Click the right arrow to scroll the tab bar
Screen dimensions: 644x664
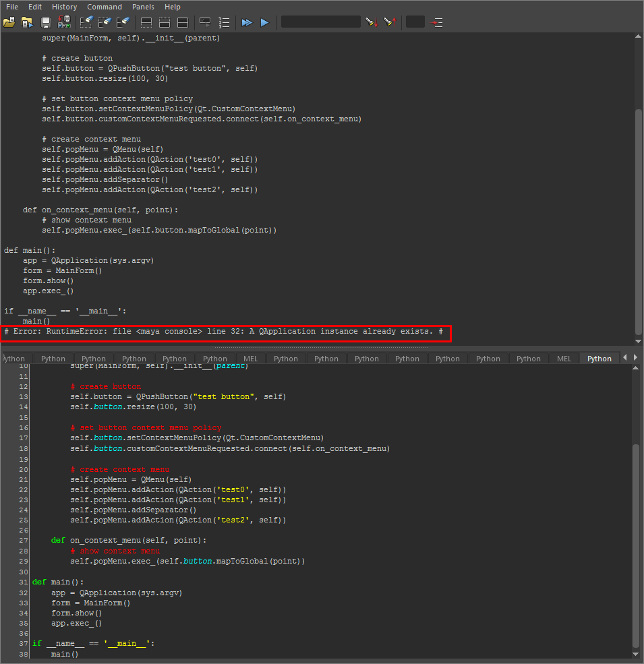coord(637,358)
